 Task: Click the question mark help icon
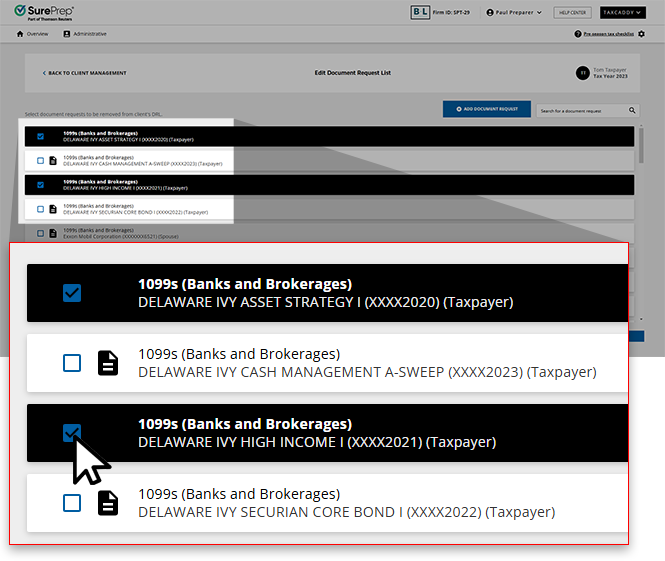coord(578,34)
